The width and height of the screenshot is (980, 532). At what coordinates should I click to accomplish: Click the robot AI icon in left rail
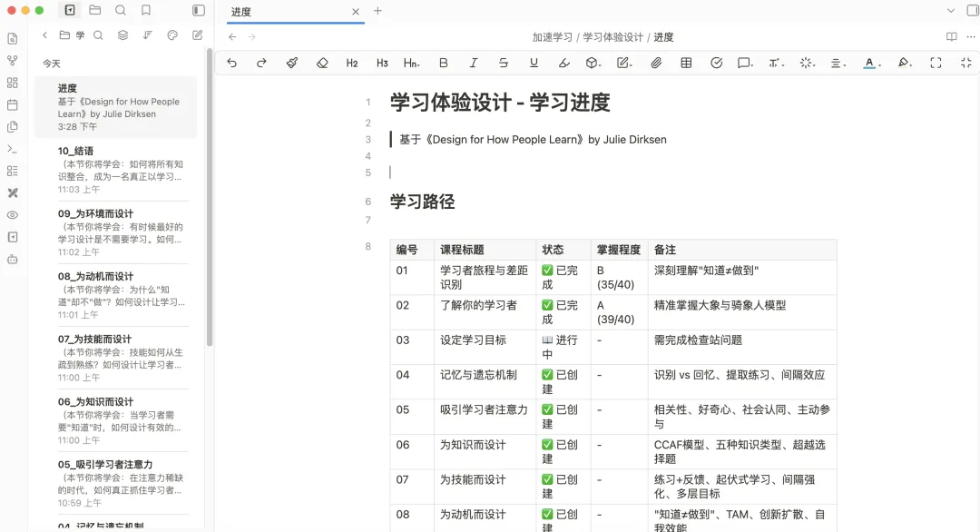click(13, 259)
